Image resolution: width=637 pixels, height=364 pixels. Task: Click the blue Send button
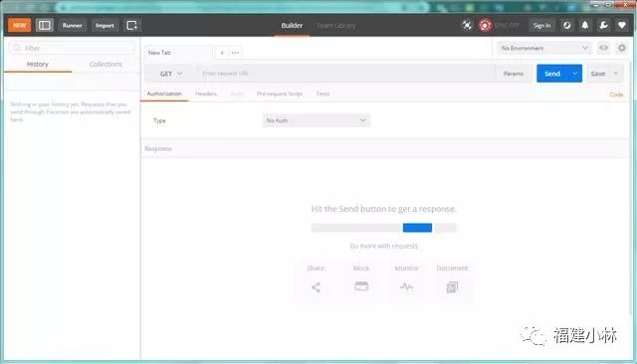552,74
